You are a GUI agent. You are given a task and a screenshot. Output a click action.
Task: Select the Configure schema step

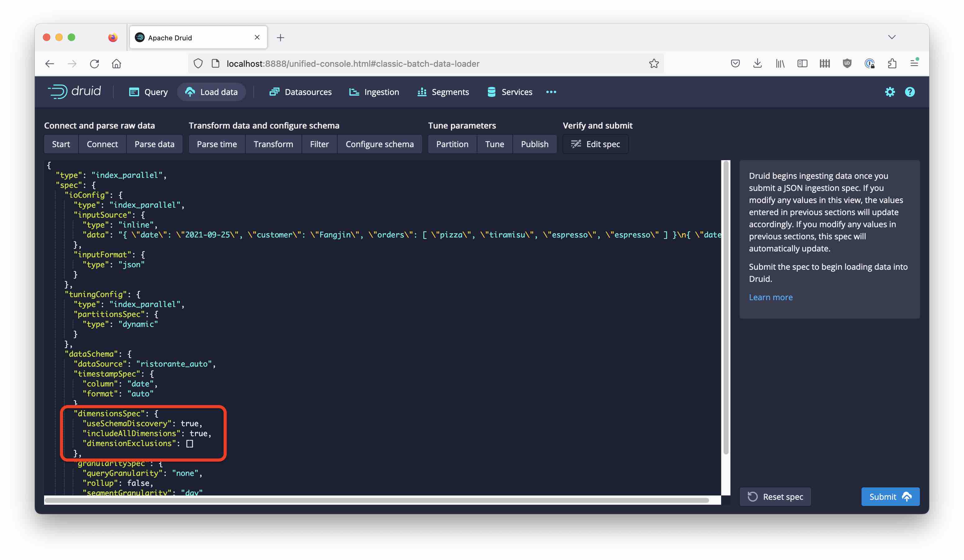tap(380, 144)
